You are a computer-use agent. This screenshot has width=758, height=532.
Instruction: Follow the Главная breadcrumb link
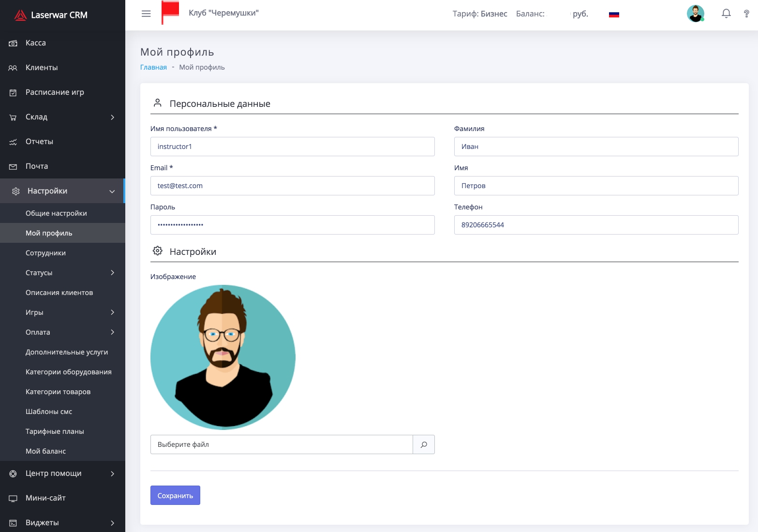point(153,67)
